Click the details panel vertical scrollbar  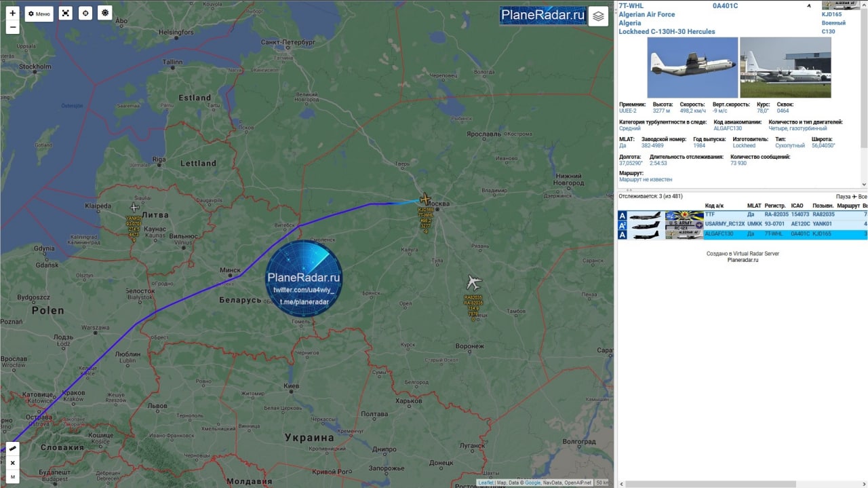pos(864,94)
